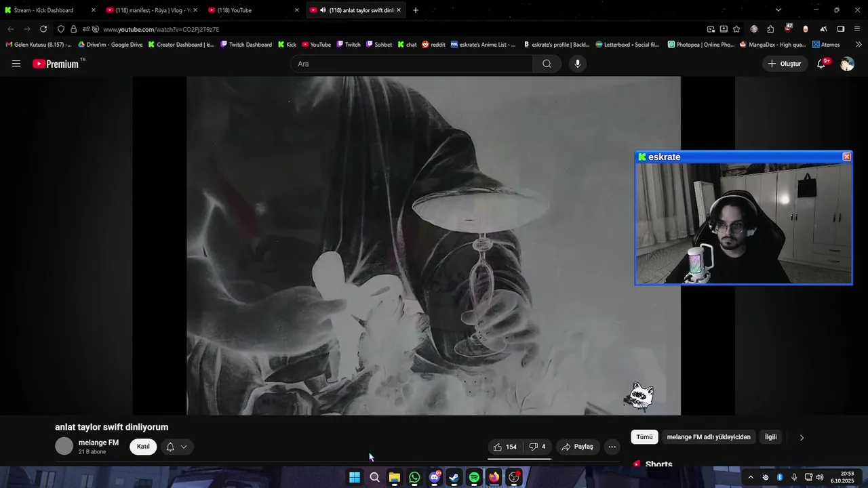Expand hidden system tray icons
Screen dimensions: 868x488
(x=751, y=477)
